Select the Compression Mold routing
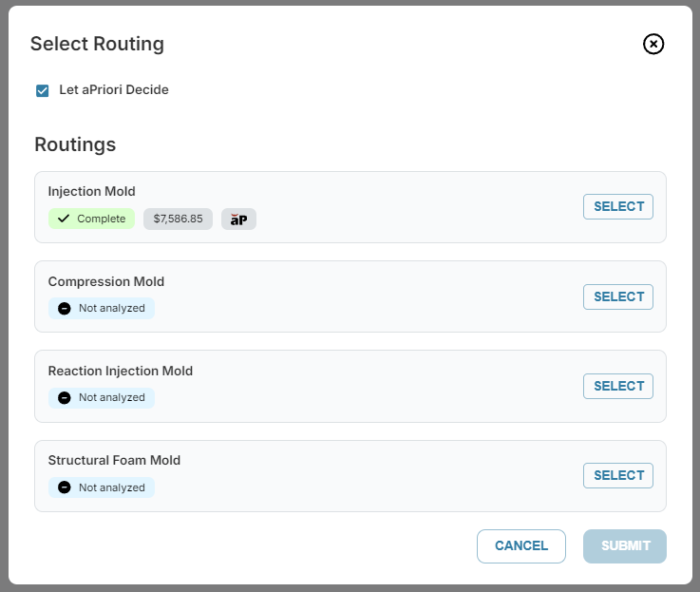The width and height of the screenshot is (700, 592). (x=618, y=296)
